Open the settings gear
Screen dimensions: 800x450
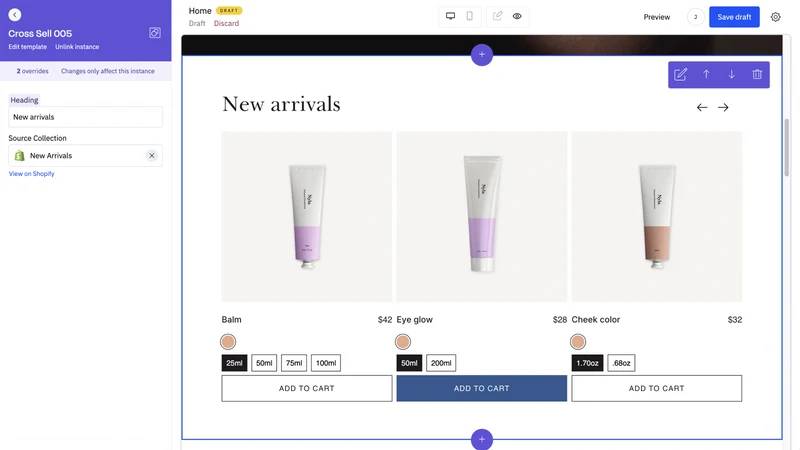tap(776, 17)
